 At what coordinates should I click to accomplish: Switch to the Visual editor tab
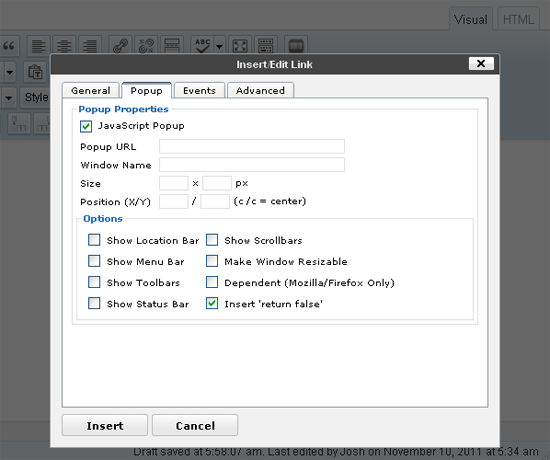[x=470, y=19]
